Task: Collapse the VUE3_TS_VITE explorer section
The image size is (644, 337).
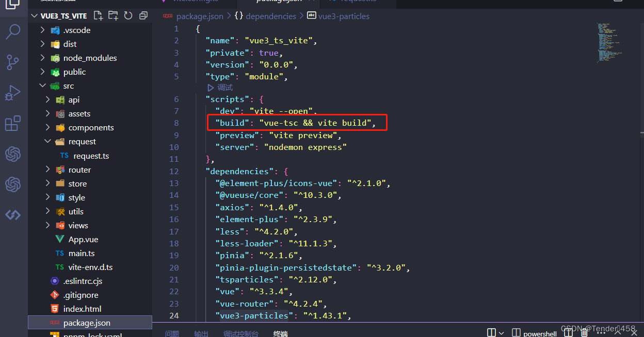Action: pos(35,16)
